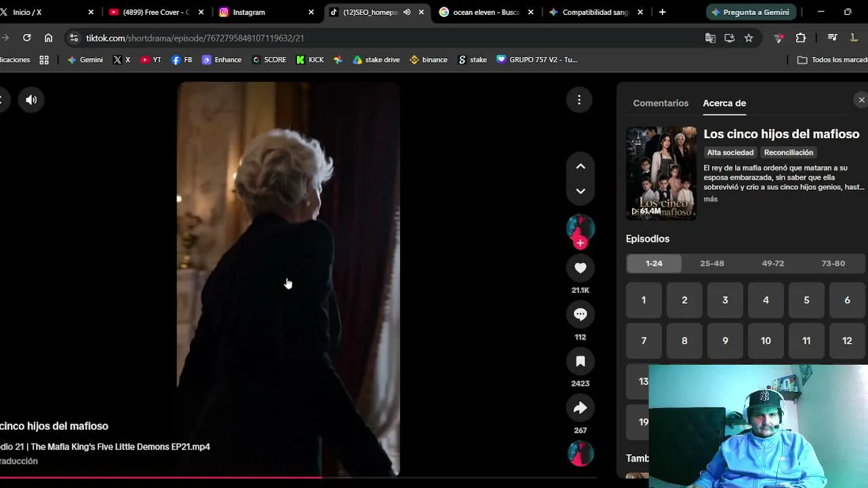Open episode 3

(x=725, y=300)
